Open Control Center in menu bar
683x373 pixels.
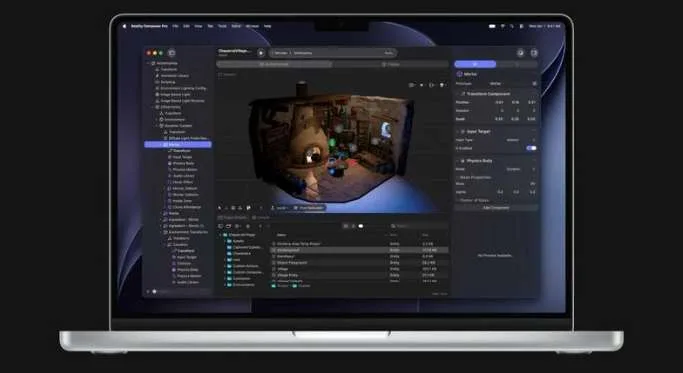tap(521, 26)
